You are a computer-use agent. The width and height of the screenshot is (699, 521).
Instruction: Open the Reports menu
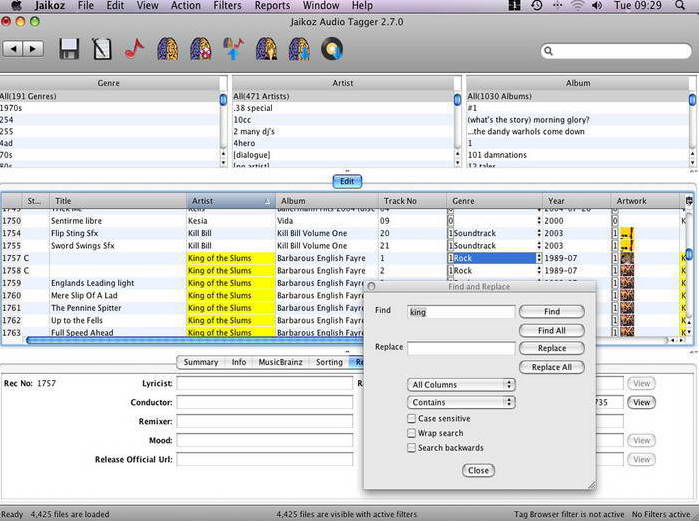point(272,5)
